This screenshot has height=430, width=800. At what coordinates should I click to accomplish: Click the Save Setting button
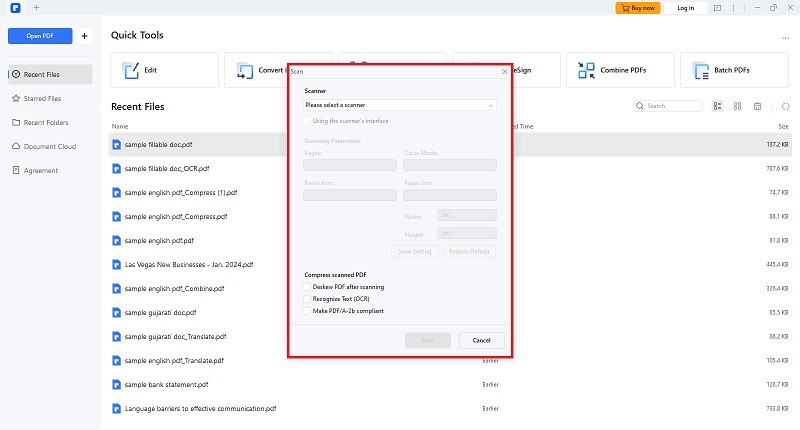pos(415,251)
